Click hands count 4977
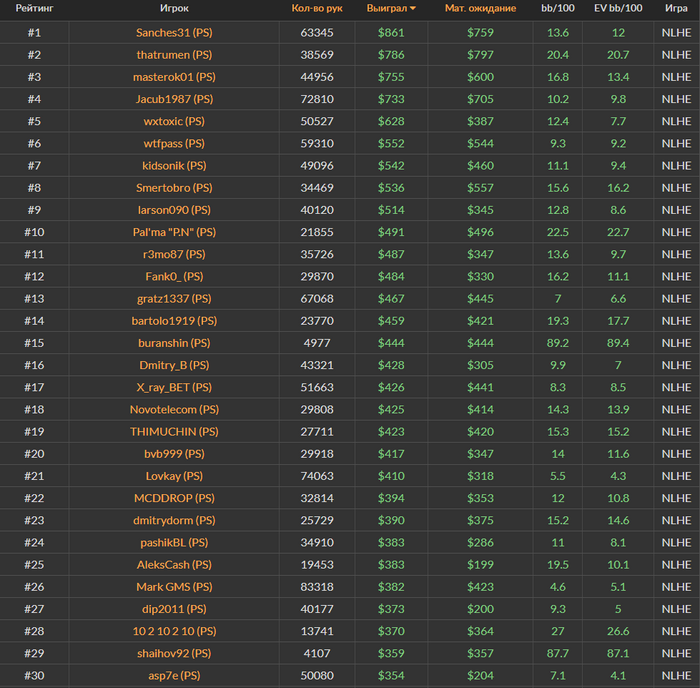The image size is (700, 688). (x=317, y=343)
